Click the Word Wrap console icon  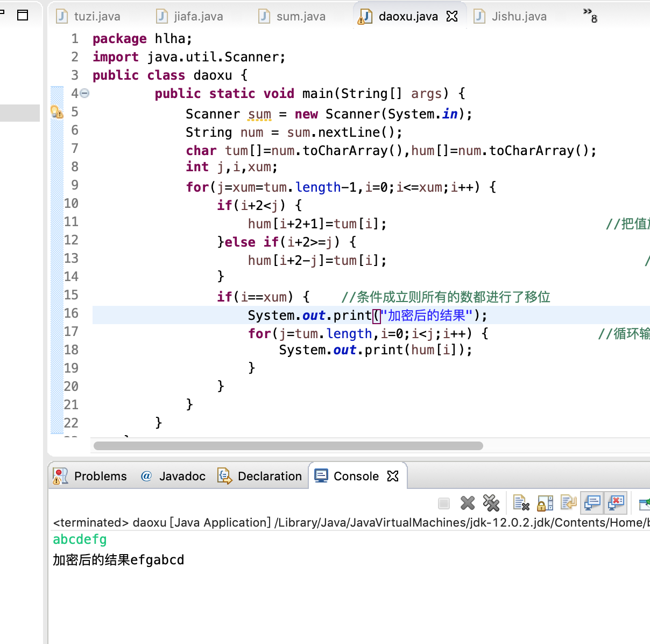pos(568,503)
